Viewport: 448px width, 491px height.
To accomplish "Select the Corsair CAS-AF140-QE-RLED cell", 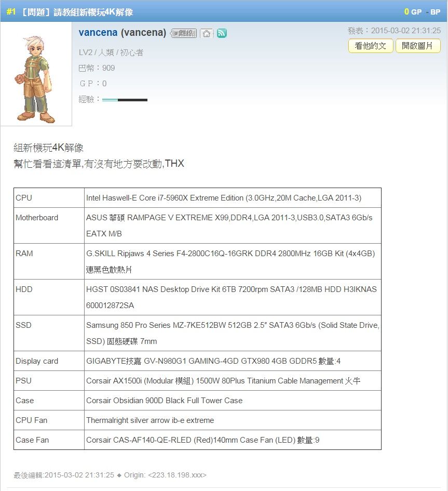I will click(233, 440).
